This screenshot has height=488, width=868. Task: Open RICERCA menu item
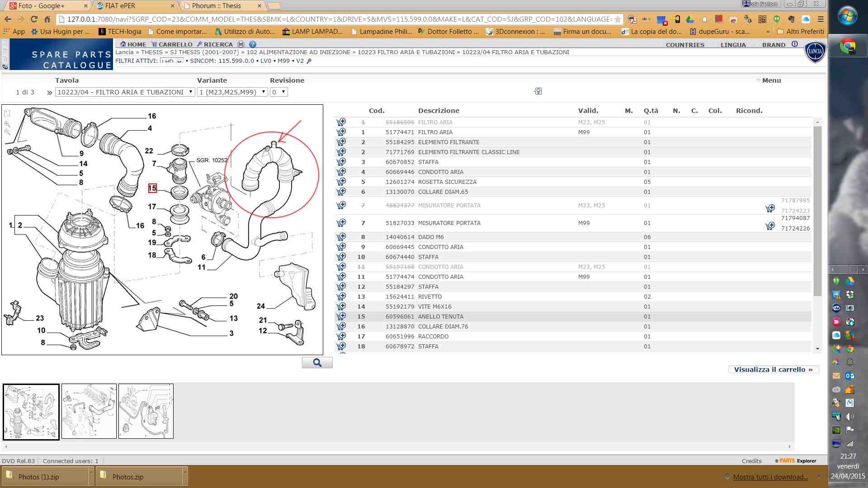click(x=215, y=44)
